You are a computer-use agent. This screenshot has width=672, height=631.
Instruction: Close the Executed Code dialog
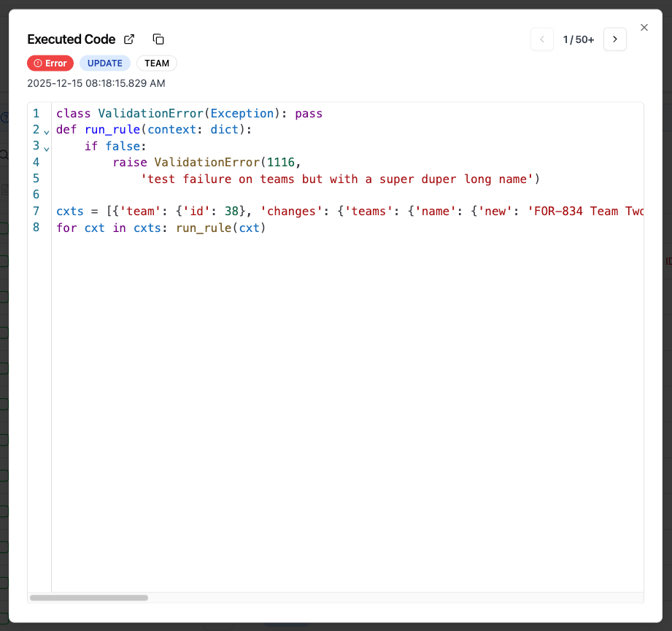[644, 28]
